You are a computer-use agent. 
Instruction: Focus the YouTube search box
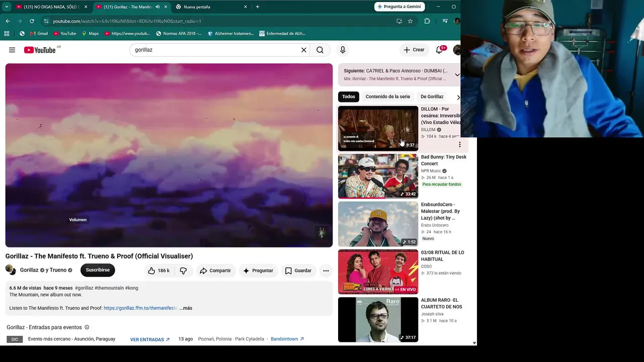coord(215,50)
